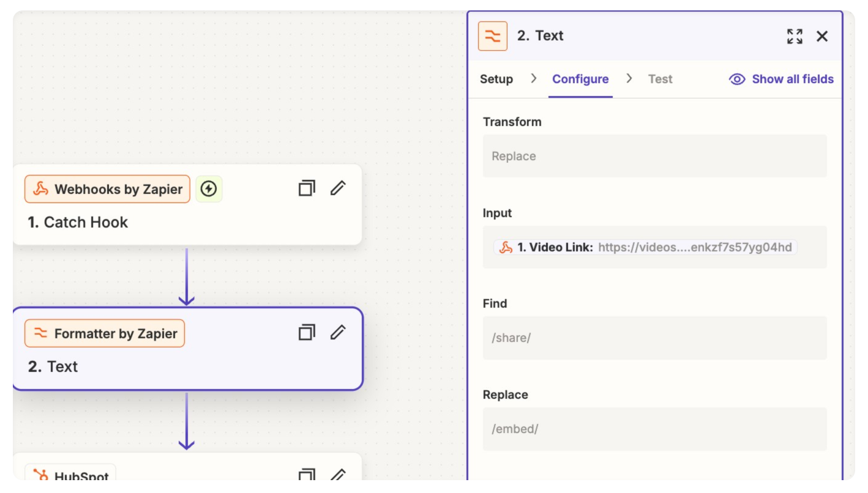The width and height of the screenshot is (868, 493).
Task: Select the 1. Video Link data pill
Action: click(x=645, y=247)
